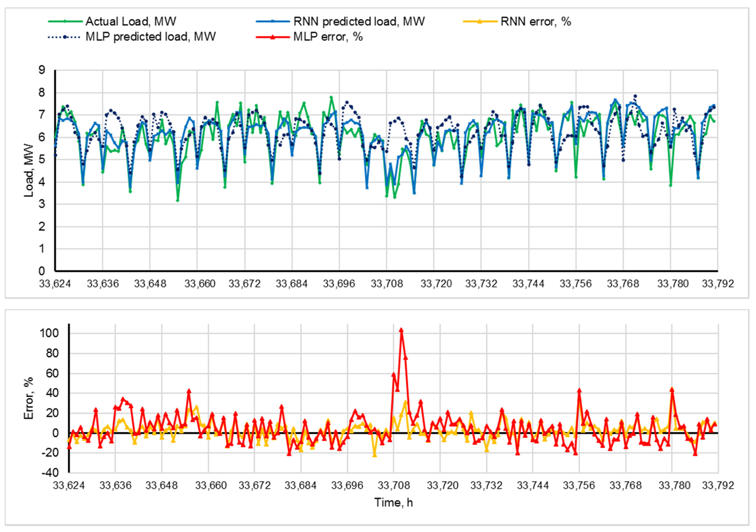The width and height of the screenshot is (756, 532).
Task: Select the 'RNN error, %' legend text
Action: click(x=536, y=22)
